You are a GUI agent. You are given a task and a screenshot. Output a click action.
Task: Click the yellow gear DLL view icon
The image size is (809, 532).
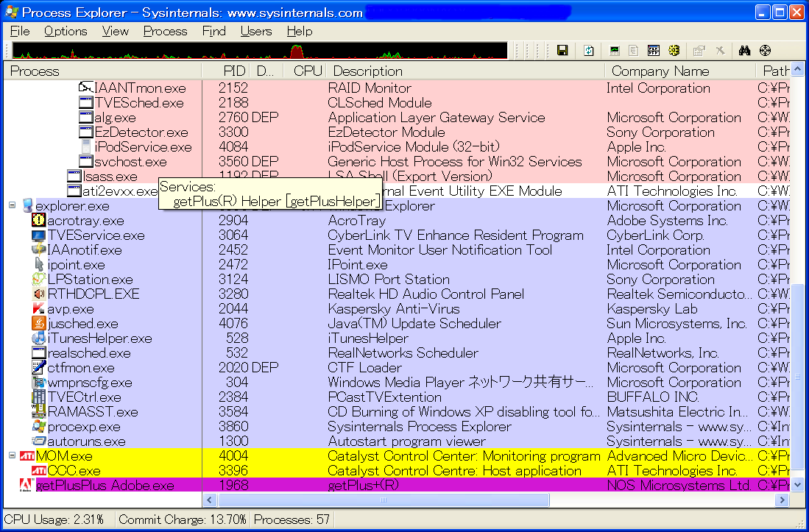[x=674, y=51]
